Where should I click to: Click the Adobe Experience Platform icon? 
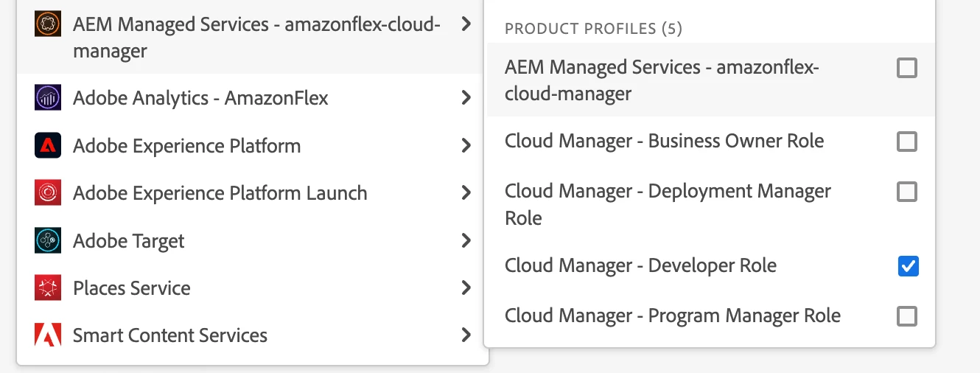[x=48, y=146]
